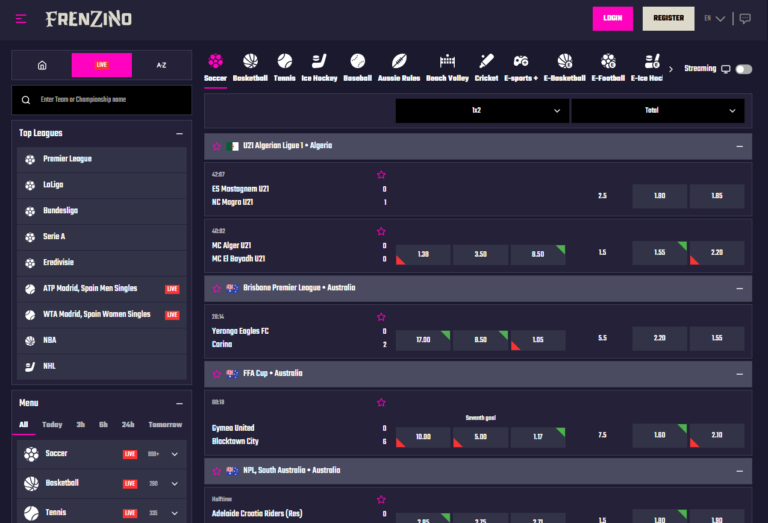This screenshot has height=523, width=768.
Task: Collapse Brisbane Premier League section
Action: 740,288
